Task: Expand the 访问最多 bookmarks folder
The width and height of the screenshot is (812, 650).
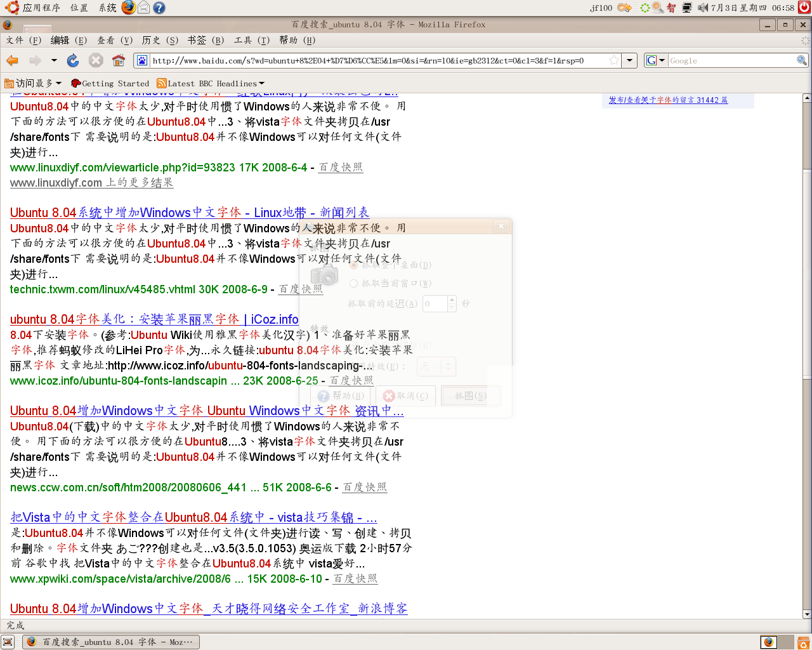Action: coord(33,83)
